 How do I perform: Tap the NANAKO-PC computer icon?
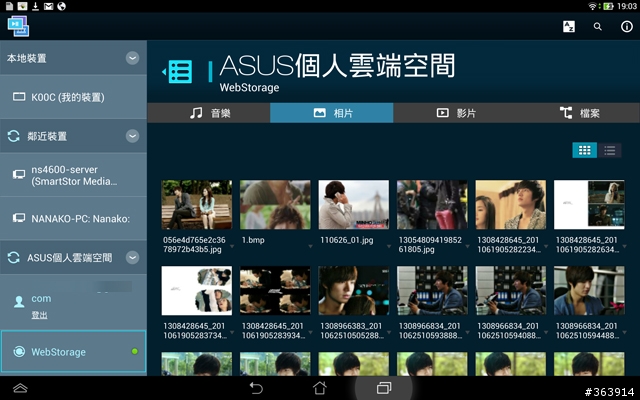pyautogui.click(x=19, y=218)
